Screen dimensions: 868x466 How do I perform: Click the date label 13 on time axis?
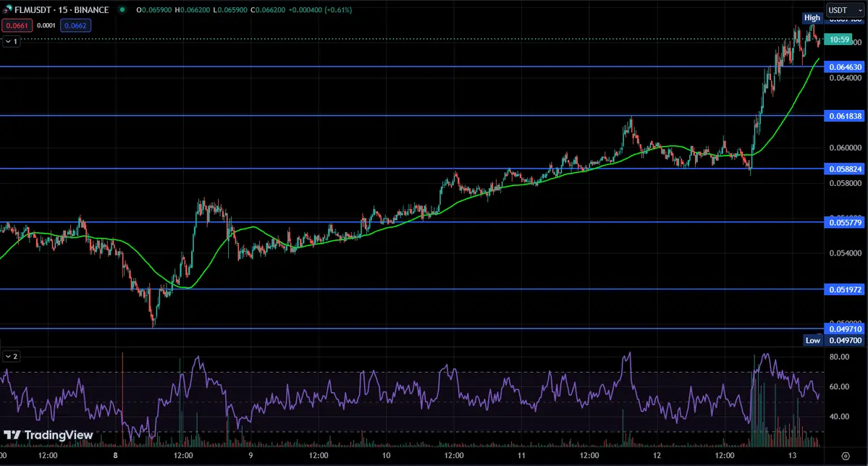(792, 455)
